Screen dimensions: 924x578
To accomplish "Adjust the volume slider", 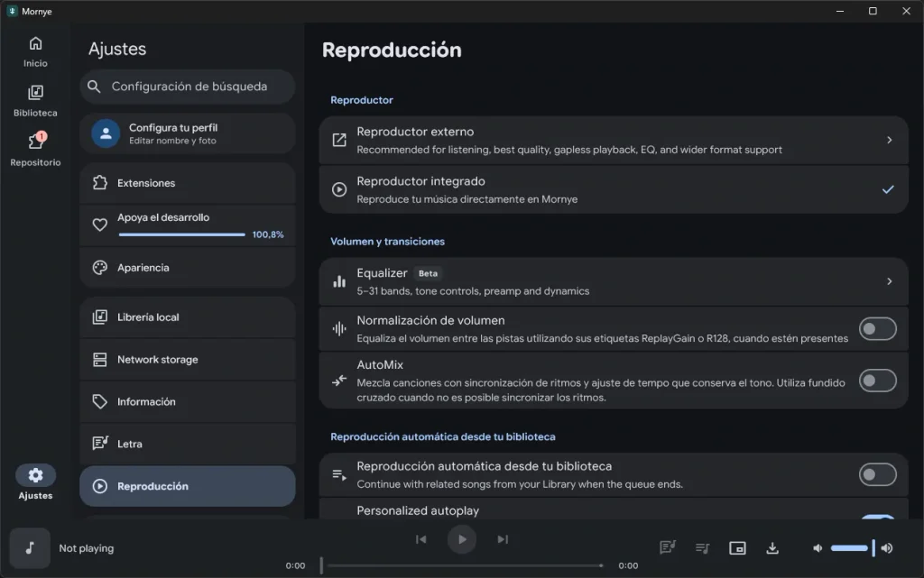I will coord(852,548).
